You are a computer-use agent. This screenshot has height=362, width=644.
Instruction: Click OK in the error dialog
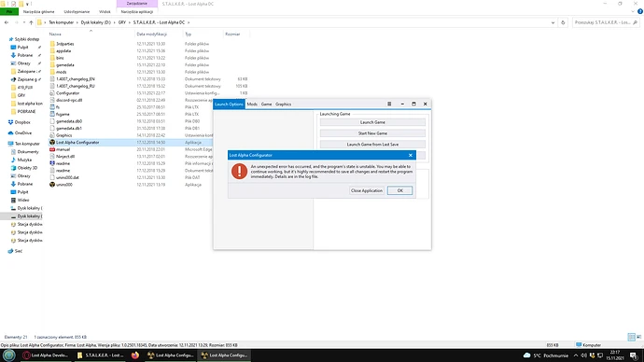point(399,190)
